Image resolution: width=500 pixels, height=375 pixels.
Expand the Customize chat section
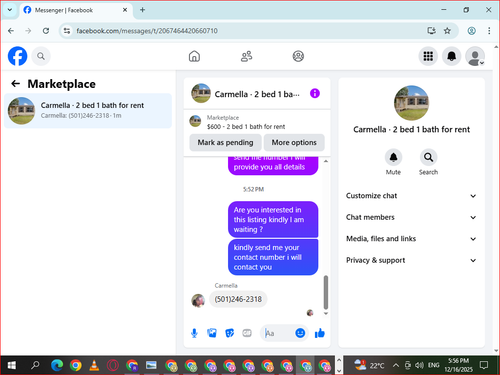point(411,196)
